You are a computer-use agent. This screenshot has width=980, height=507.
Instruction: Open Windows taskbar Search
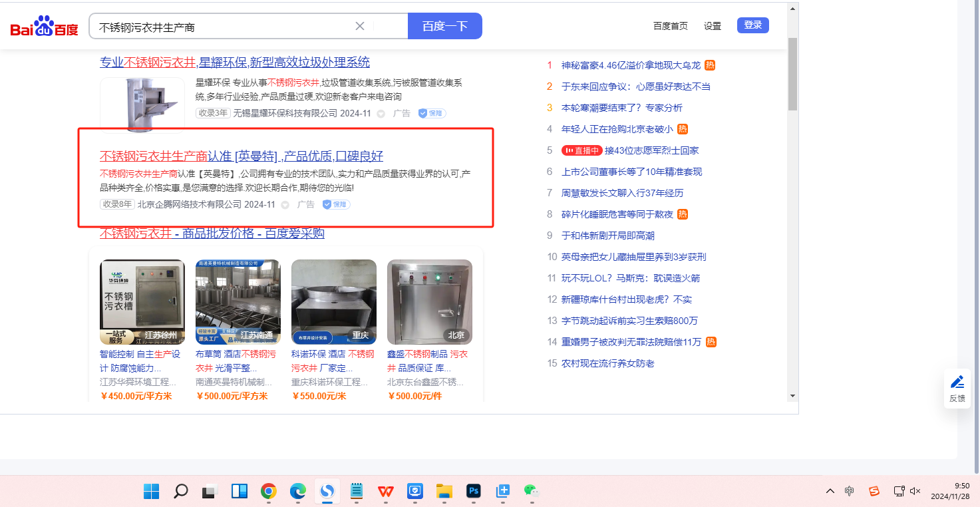pyautogui.click(x=180, y=492)
